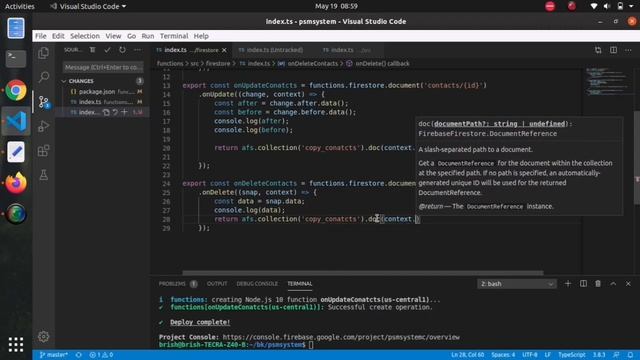Open editor more actions ellipsis
The height and width of the screenshot is (360, 640).
[x=628, y=50]
